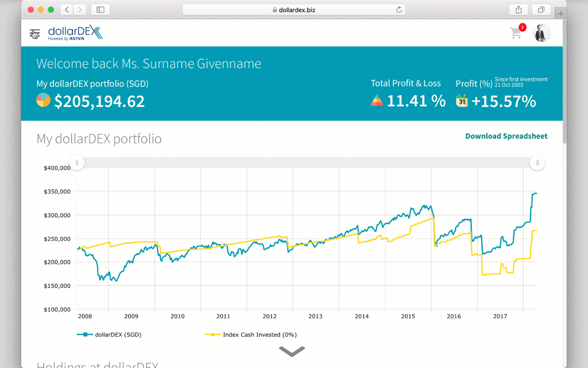
Task: Click the $300,000 axis label
Action: click(57, 215)
